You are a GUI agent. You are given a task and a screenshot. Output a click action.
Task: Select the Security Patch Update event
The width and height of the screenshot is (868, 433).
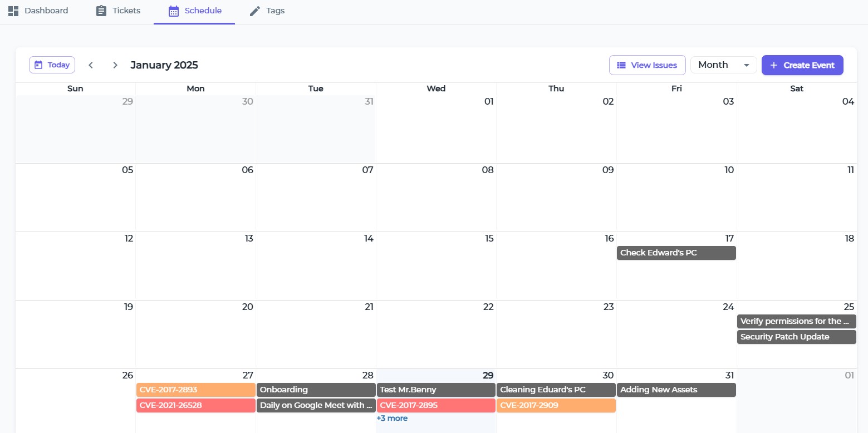(796, 337)
